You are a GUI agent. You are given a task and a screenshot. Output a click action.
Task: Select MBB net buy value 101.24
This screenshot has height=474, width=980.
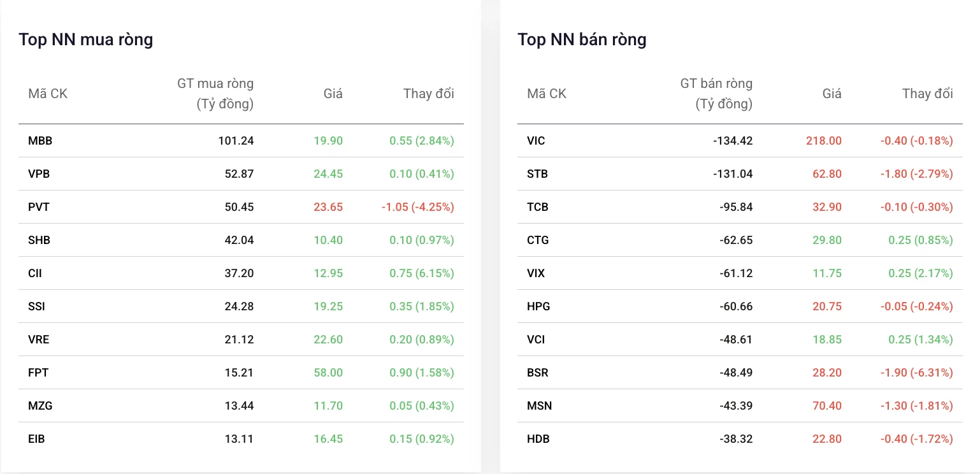point(236,141)
